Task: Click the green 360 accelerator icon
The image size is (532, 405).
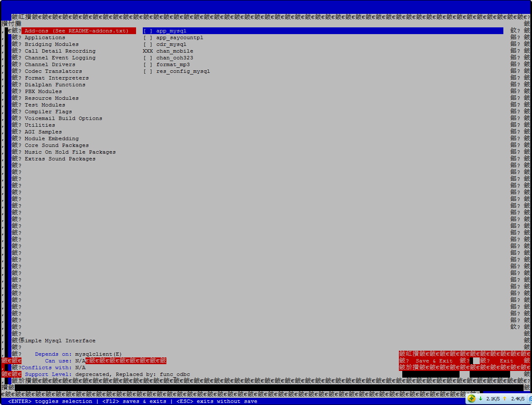Action: tap(471, 398)
